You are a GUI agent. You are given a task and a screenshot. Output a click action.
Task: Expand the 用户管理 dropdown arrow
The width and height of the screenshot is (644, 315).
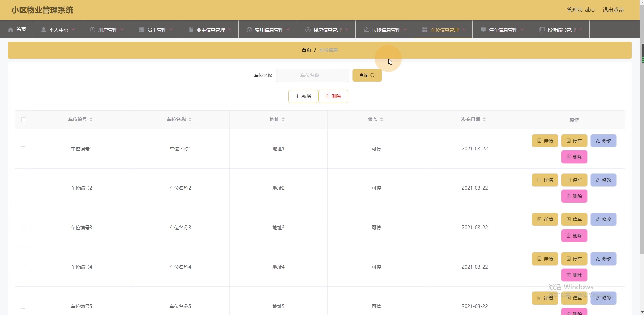[x=122, y=29]
